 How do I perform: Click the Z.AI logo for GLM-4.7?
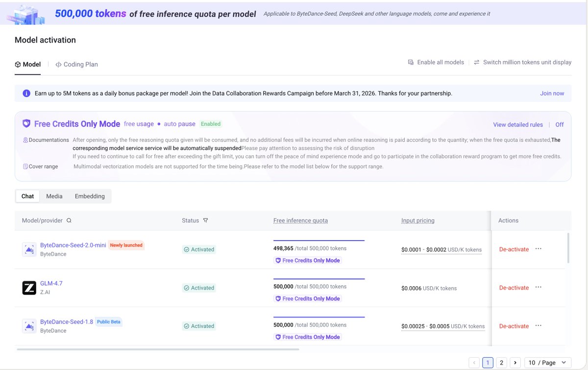point(29,288)
